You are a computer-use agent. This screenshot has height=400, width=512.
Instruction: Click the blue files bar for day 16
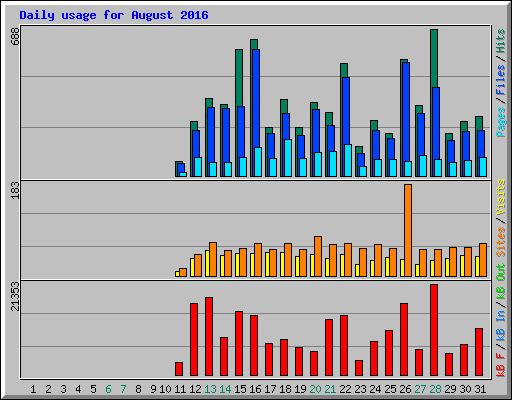[x=256, y=98]
